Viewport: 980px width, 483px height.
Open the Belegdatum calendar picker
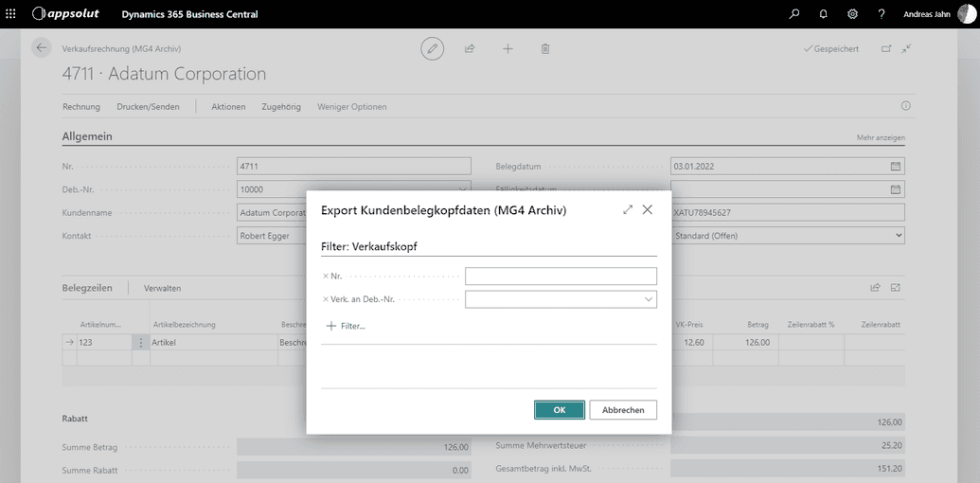896,167
